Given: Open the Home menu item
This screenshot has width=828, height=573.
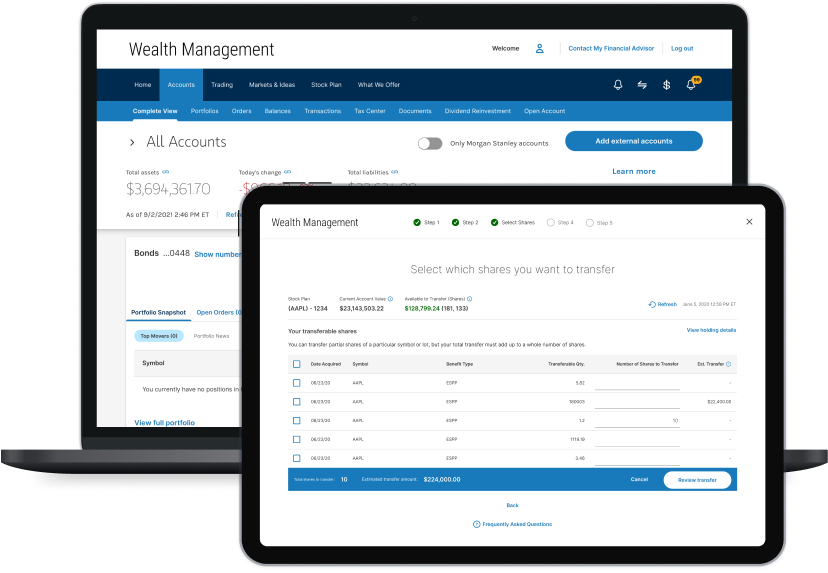Looking at the screenshot, I should [x=143, y=84].
